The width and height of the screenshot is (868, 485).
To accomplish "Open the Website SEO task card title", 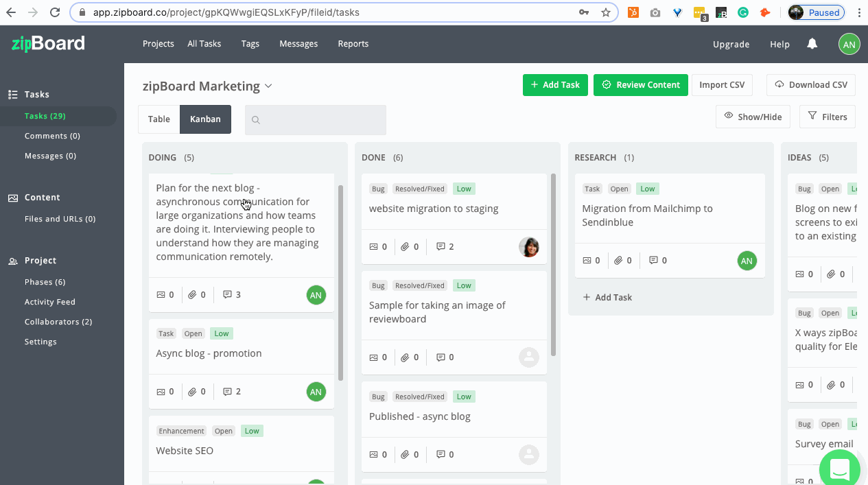I will tap(185, 451).
